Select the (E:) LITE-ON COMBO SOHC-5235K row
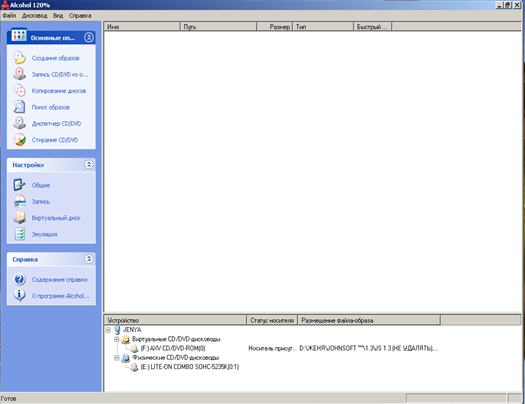Screen dimensions: 525x404 point(190,367)
